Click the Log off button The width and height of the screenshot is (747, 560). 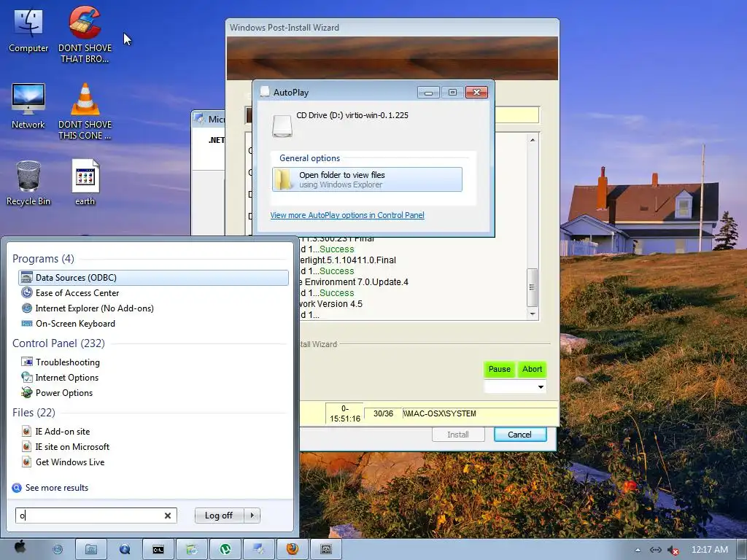[219, 516]
